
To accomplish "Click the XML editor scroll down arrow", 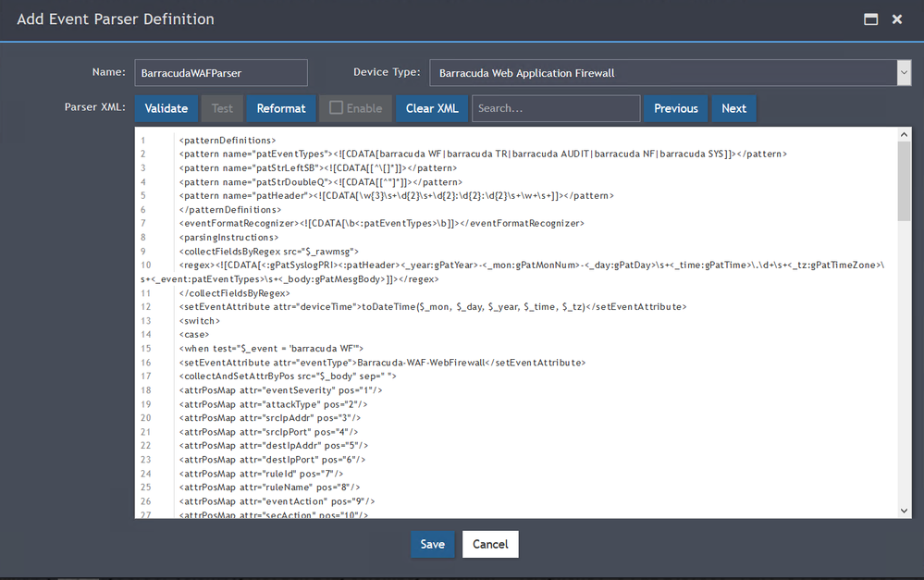I will click(904, 511).
